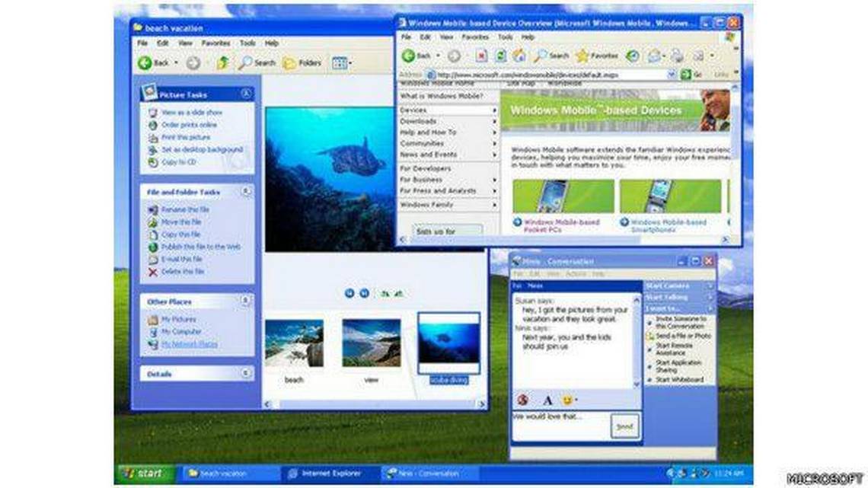Click Back button in Internet Explorer toolbar

coord(416,56)
